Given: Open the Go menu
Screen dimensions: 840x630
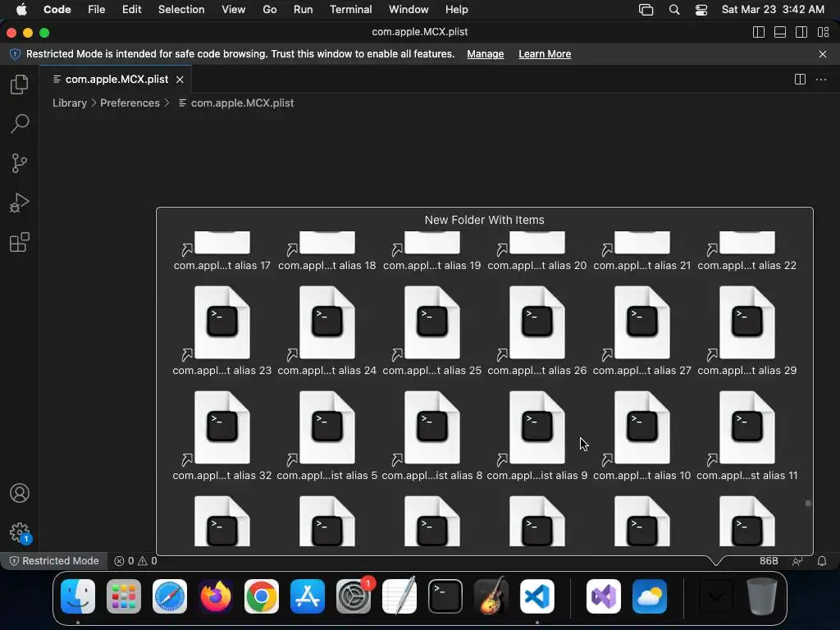Looking at the screenshot, I should 269,10.
